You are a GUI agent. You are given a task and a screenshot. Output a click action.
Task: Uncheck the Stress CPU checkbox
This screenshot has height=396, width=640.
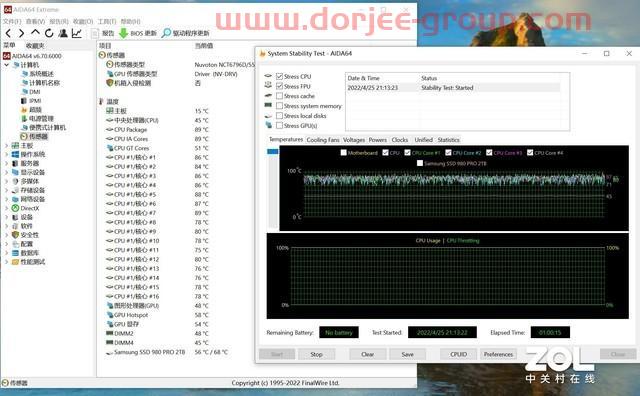click(280, 76)
